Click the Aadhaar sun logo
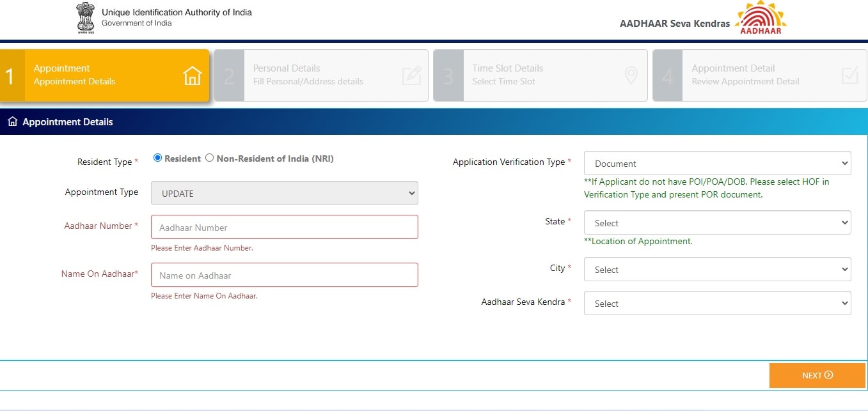 pos(761,17)
